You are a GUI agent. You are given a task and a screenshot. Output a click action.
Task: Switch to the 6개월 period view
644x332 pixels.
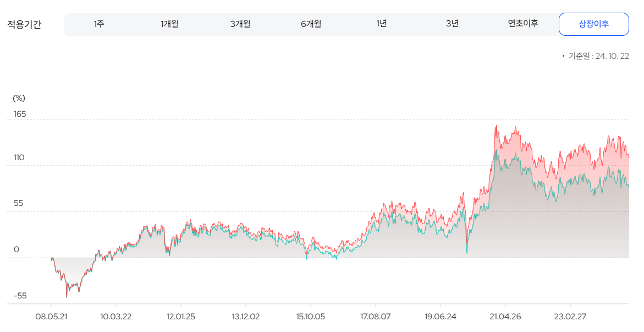point(311,24)
